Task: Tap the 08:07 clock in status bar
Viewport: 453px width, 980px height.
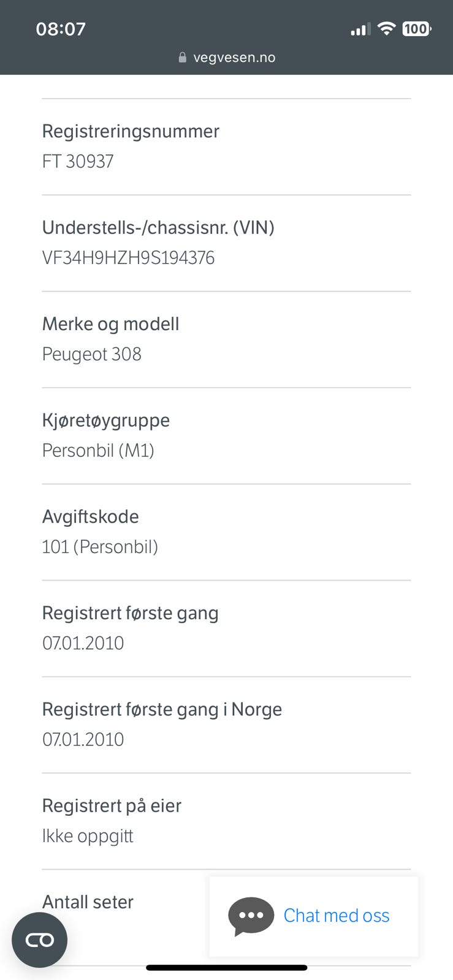Action: point(61,29)
